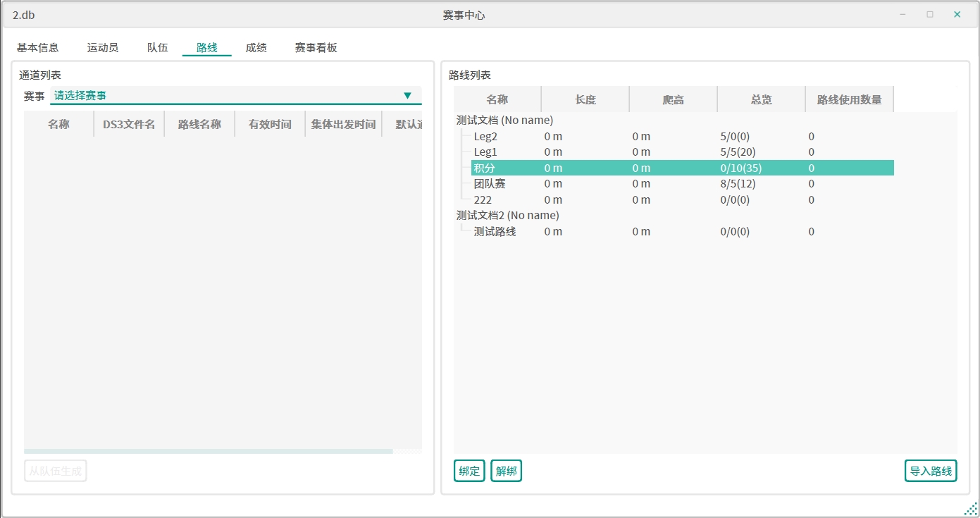This screenshot has height=518, width=980.
Task: Click the 导入路线 button
Action: (930, 471)
